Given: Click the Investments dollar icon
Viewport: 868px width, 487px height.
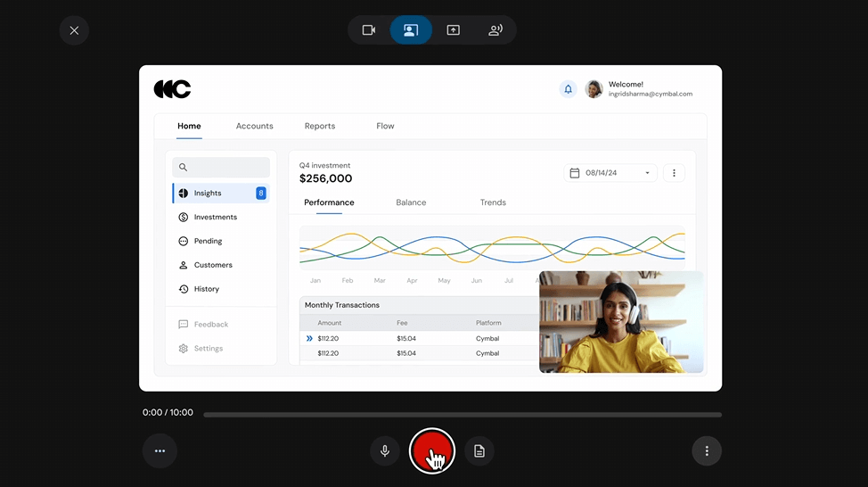Looking at the screenshot, I should pos(184,217).
